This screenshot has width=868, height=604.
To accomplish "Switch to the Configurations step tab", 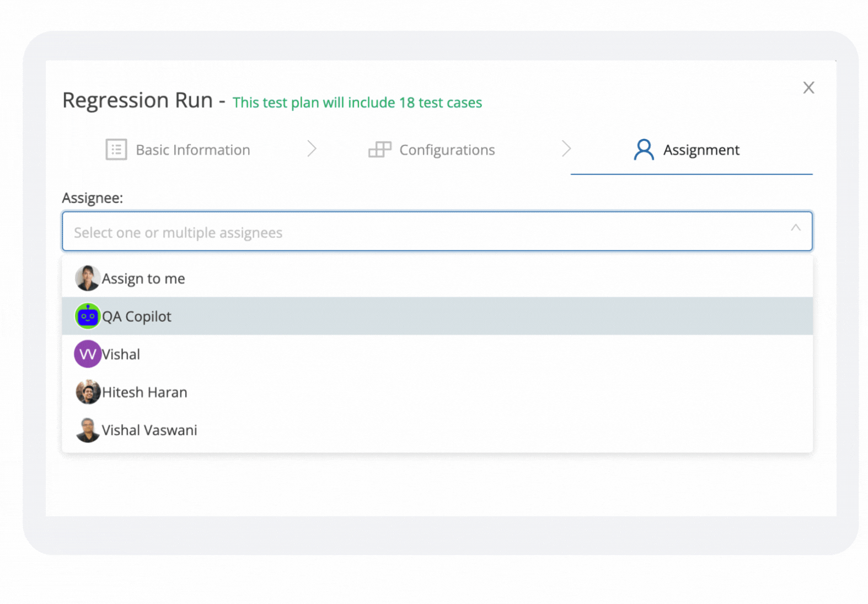I will (432, 150).
